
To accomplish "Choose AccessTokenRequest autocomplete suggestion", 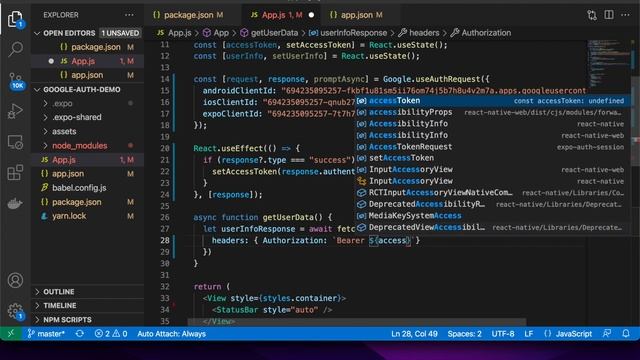I will point(492,147).
